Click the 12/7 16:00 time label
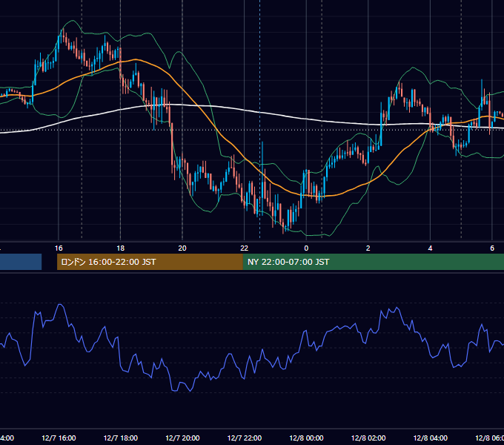 click(59, 438)
